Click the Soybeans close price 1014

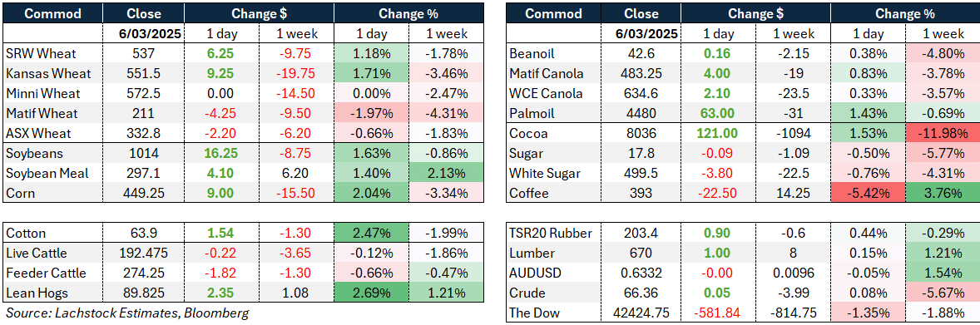point(143,154)
